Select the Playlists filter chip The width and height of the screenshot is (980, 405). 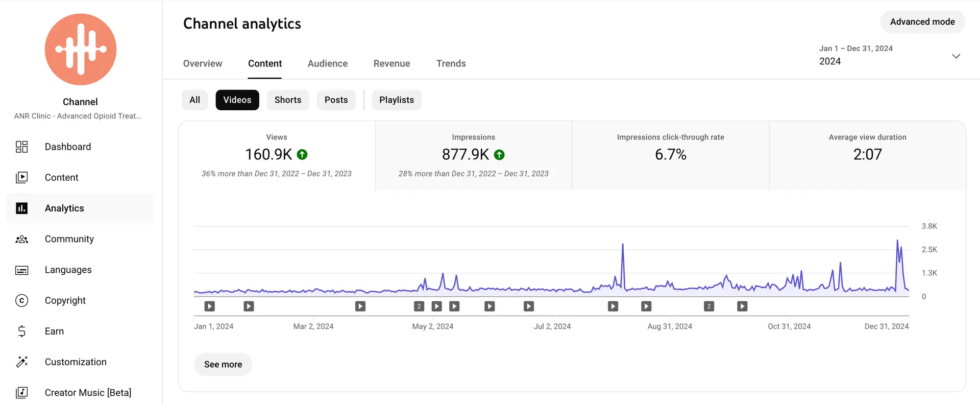pos(396,100)
